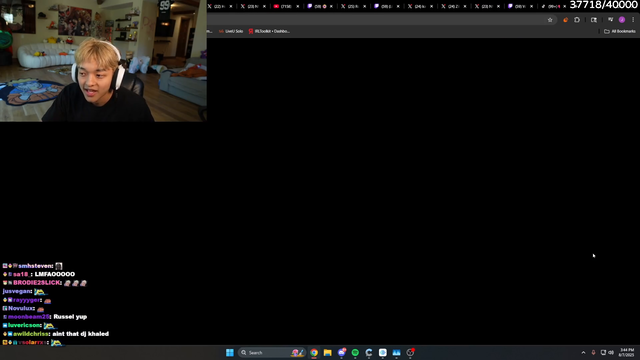Expand the All Bookmarks folder
Viewport: 640px width, 360px height.
[x=620, y=31]
